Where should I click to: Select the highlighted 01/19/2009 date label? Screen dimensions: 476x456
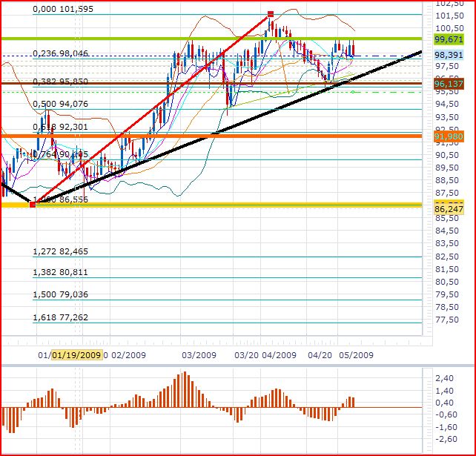click(76, 355)
